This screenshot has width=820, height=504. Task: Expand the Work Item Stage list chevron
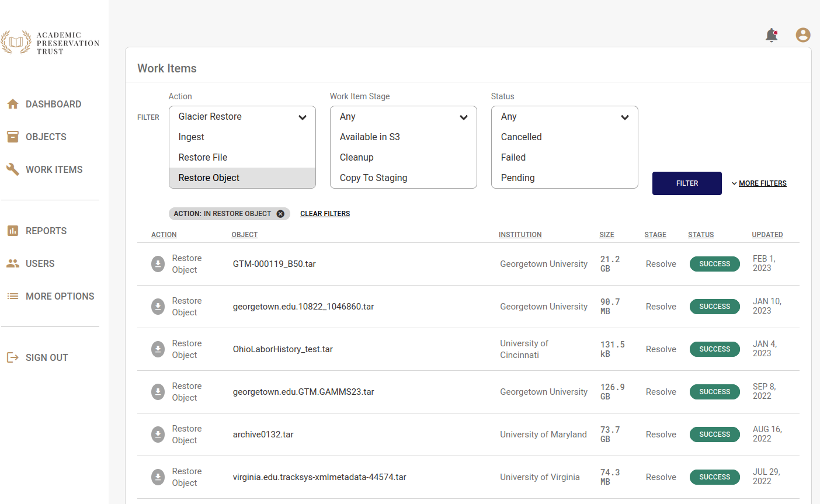464,117
